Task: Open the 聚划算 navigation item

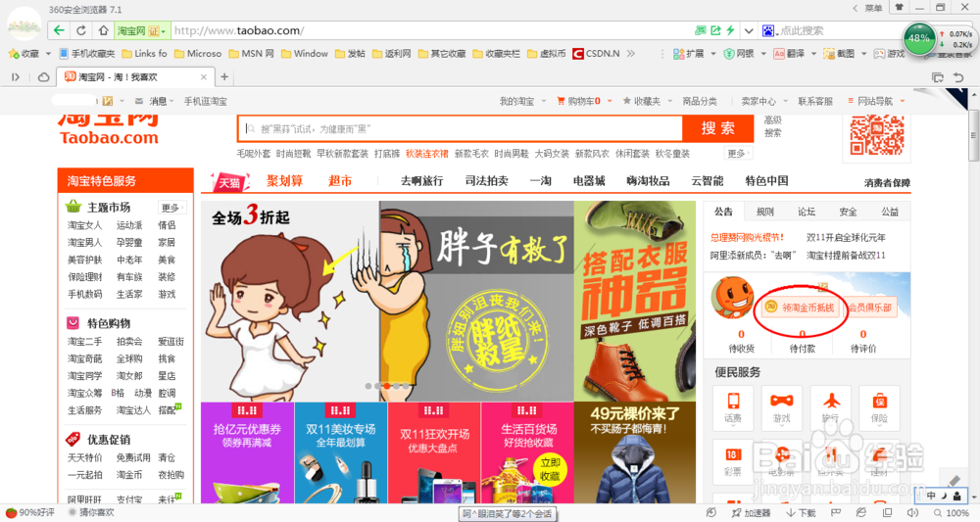Action: pyautogui.click(x=285, y=181)
